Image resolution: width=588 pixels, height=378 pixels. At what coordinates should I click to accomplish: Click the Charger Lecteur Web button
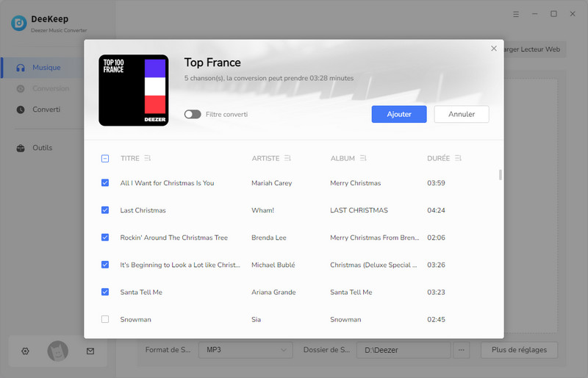click(x=535, y=49)
